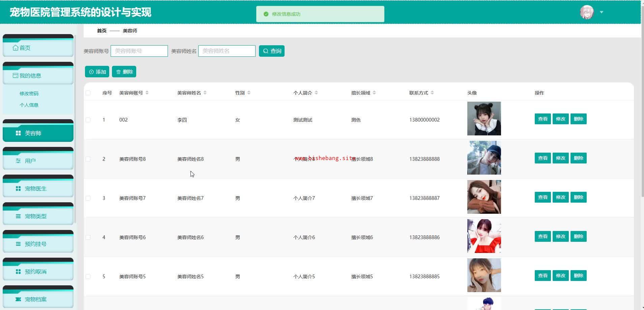Focus the 美容师姓名 input field

[x=227, y=51]
